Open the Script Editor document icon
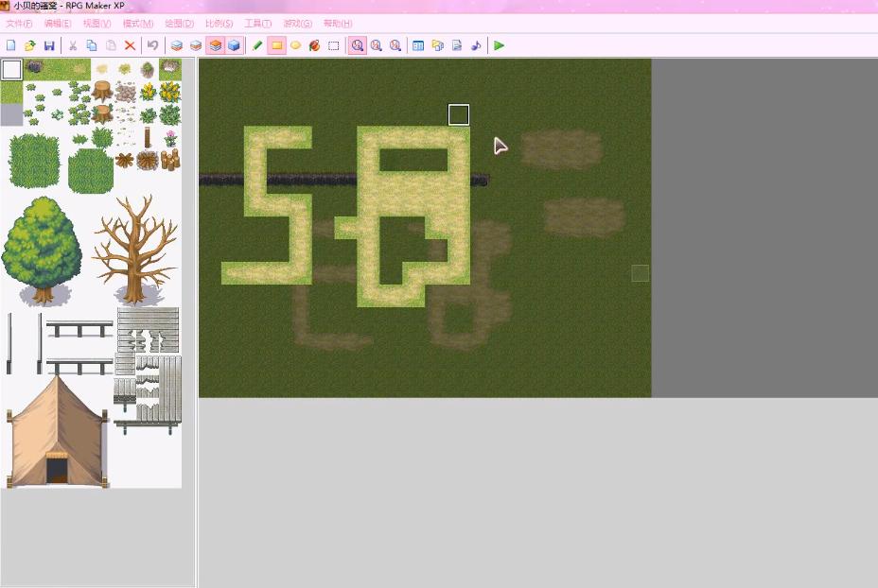878x588 pixels. click(x=457, y=45)
